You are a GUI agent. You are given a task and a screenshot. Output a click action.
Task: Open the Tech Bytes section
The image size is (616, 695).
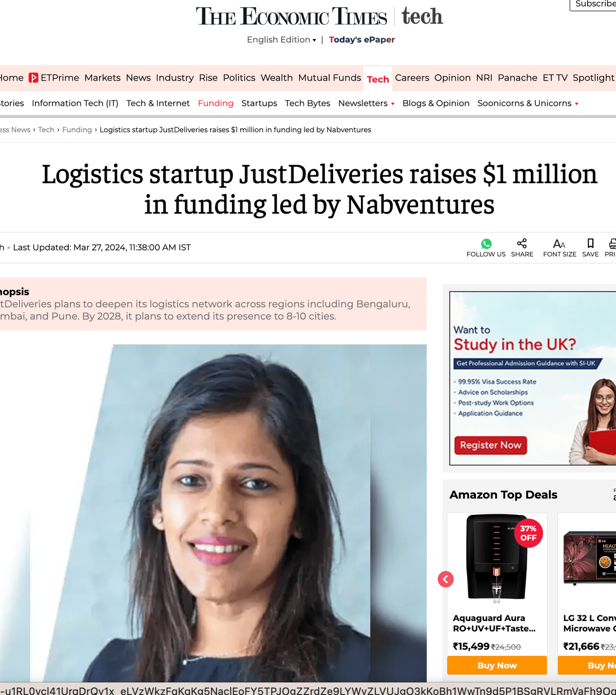click(x=307, y=103)
